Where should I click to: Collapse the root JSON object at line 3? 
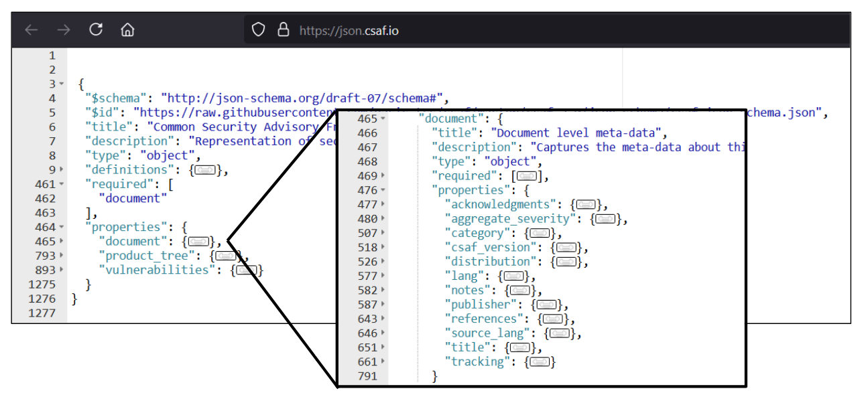coord(61,84)
